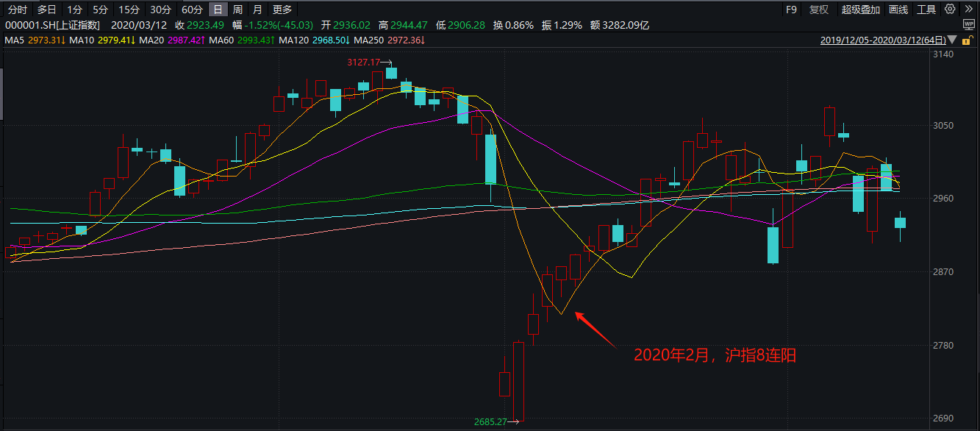Toggle the orange unlock padlock icon
Image resolution: width=980 pixels, height=431 pixels.
(969, 40)
